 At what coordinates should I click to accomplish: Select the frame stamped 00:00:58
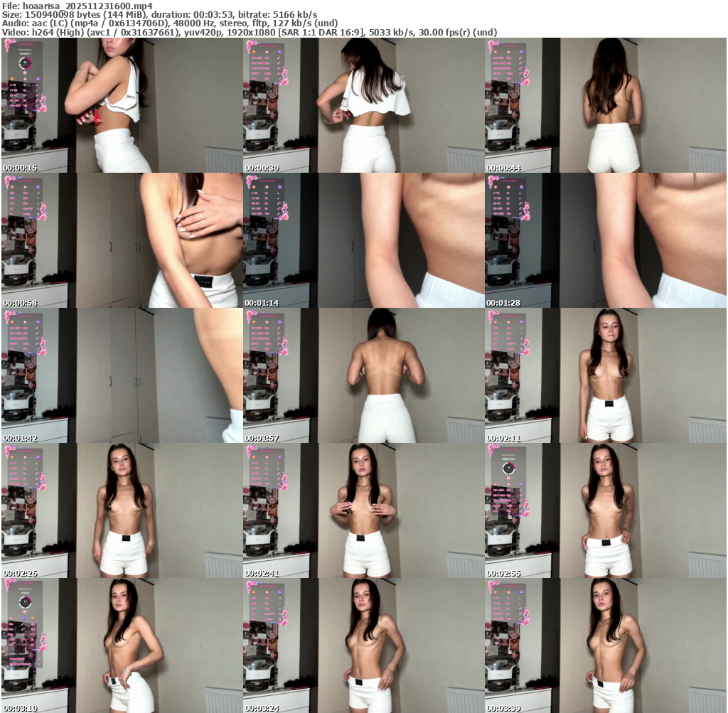click(122, 240)
